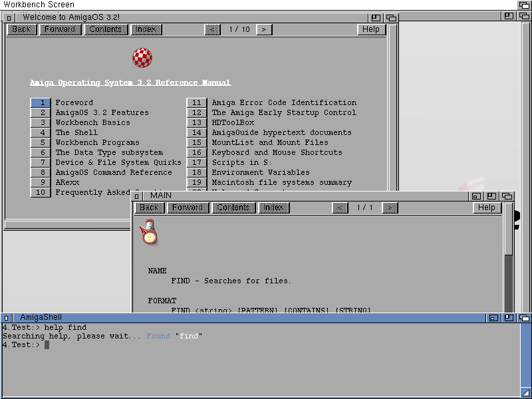Iconify the AmigaShell window
Screen dimensions: 532x399
pyautogui.click(x=493, y=318)
